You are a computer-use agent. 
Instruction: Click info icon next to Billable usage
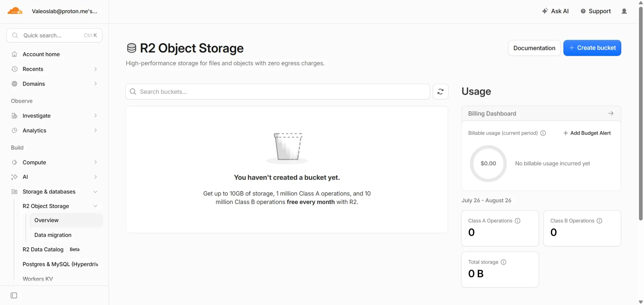pyautogui.click(x=543, y=133)
